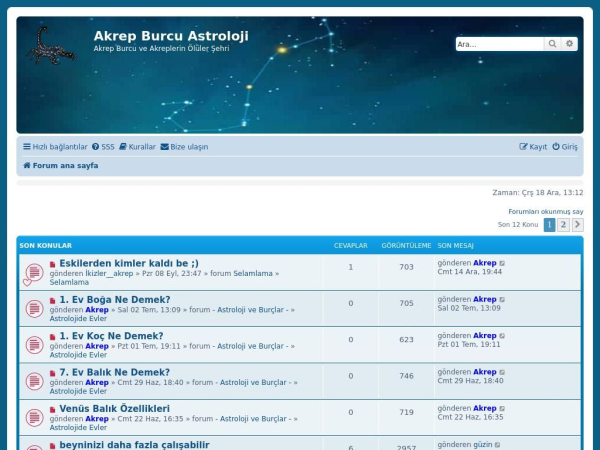Click the search magnifier button
Screen dimensions: 600x450
[x=552, y=44]
